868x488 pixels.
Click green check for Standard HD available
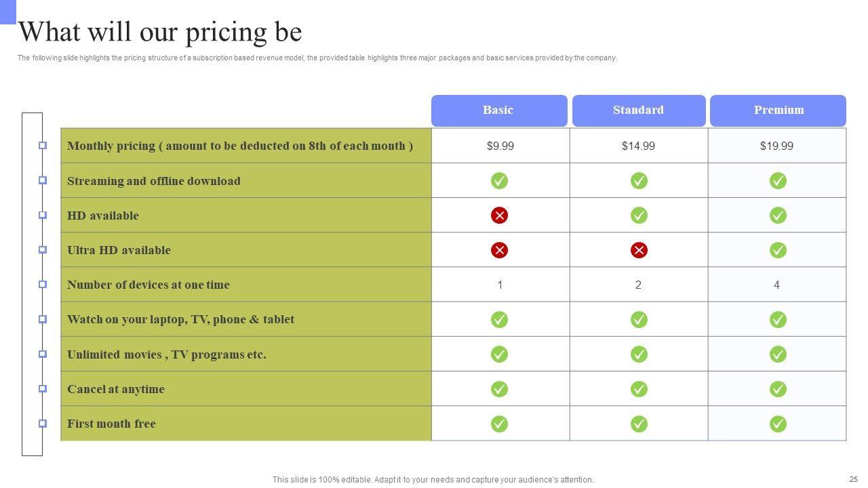(x=639, y=216)
